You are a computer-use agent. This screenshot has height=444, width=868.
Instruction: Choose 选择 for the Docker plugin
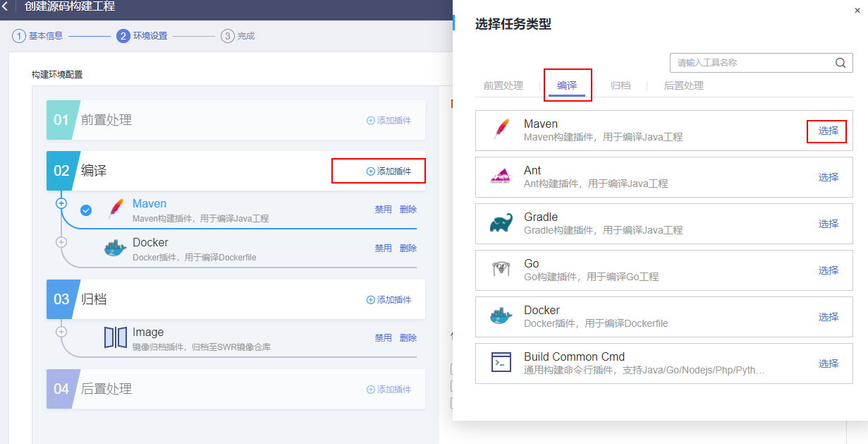click(x=829, y=317)
